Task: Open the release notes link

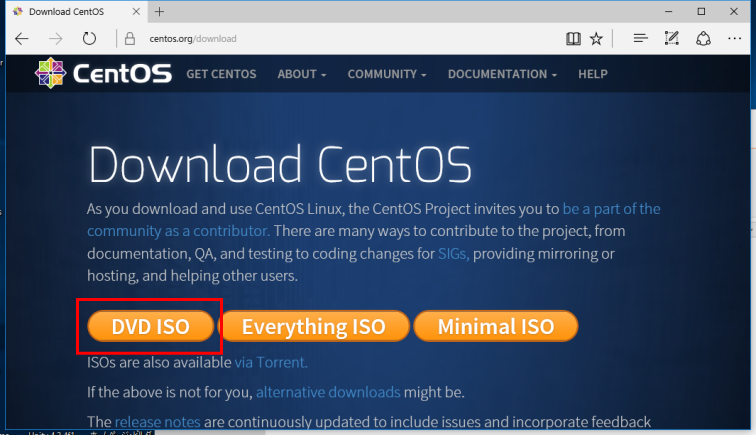Action: pos(158,422)
